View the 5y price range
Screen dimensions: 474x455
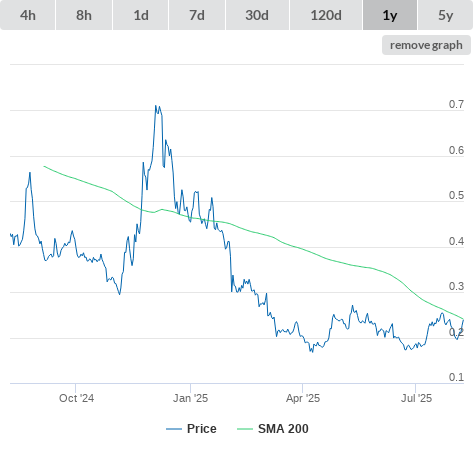coord(446,15)
